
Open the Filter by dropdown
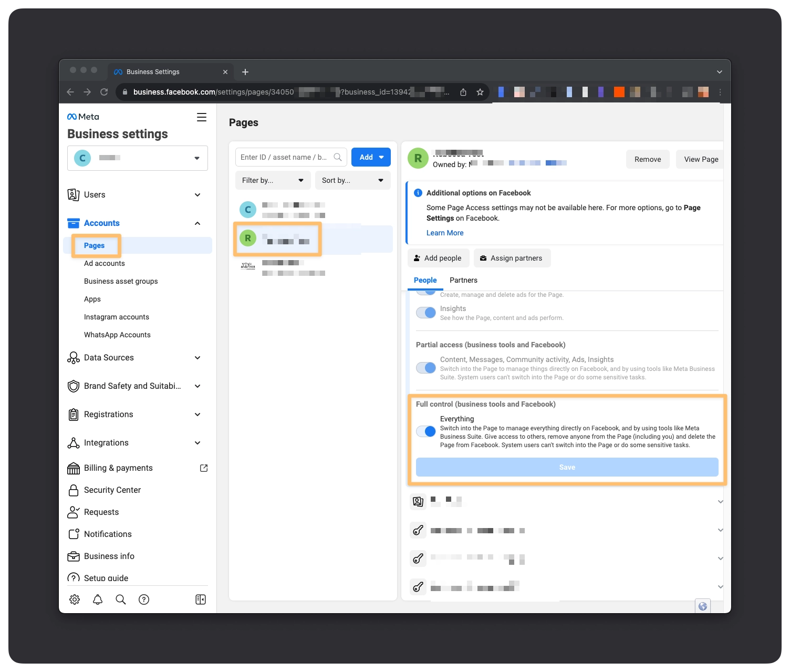click(273, 180)
